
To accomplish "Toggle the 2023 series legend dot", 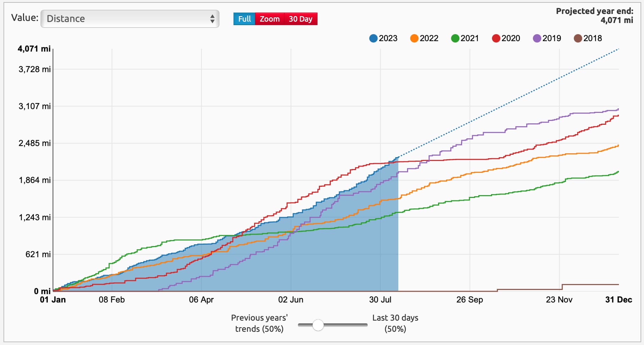I will pos(373,38).
